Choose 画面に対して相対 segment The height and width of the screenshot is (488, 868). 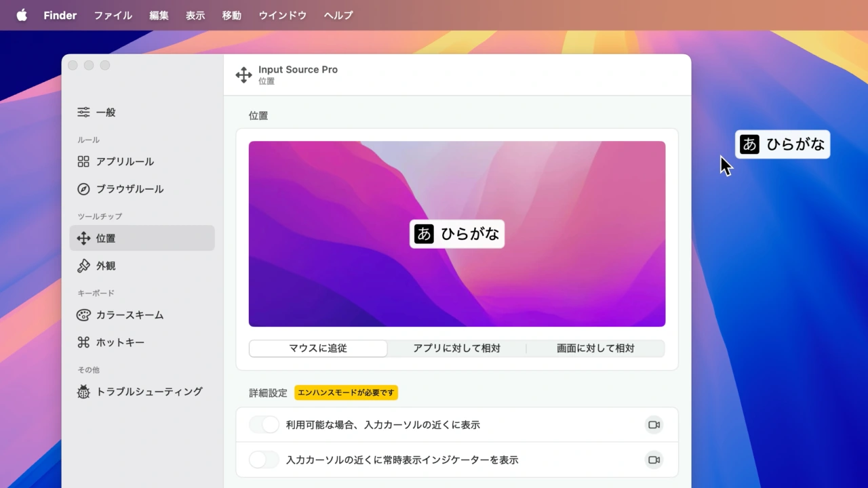[595, 348]
